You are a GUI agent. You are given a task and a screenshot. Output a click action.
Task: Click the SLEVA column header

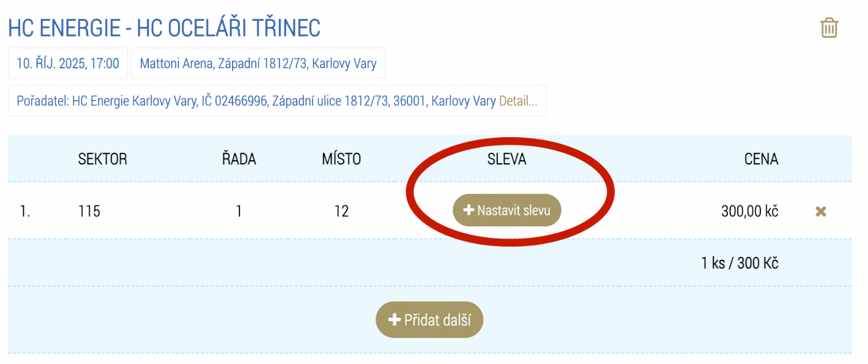coord(507,159)
